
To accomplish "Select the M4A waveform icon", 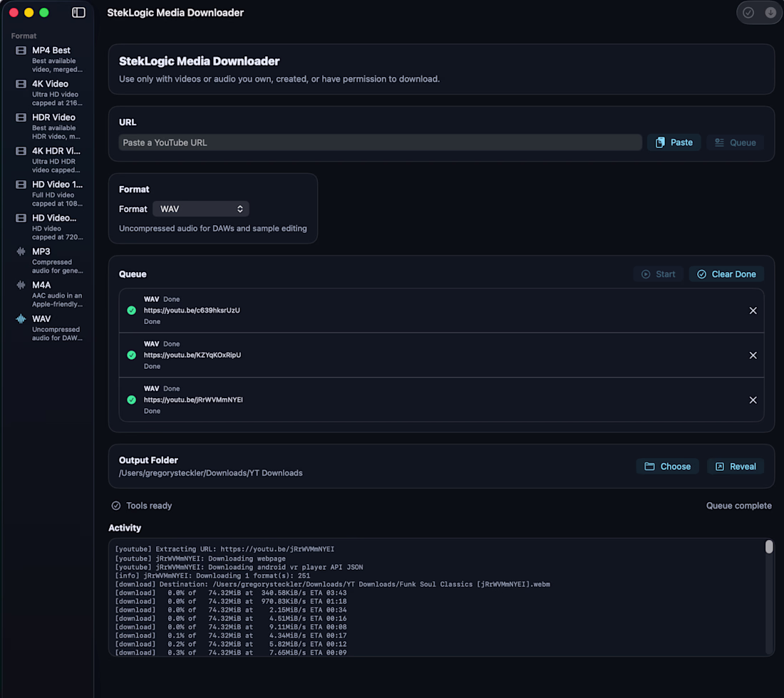I will (21, 285).
